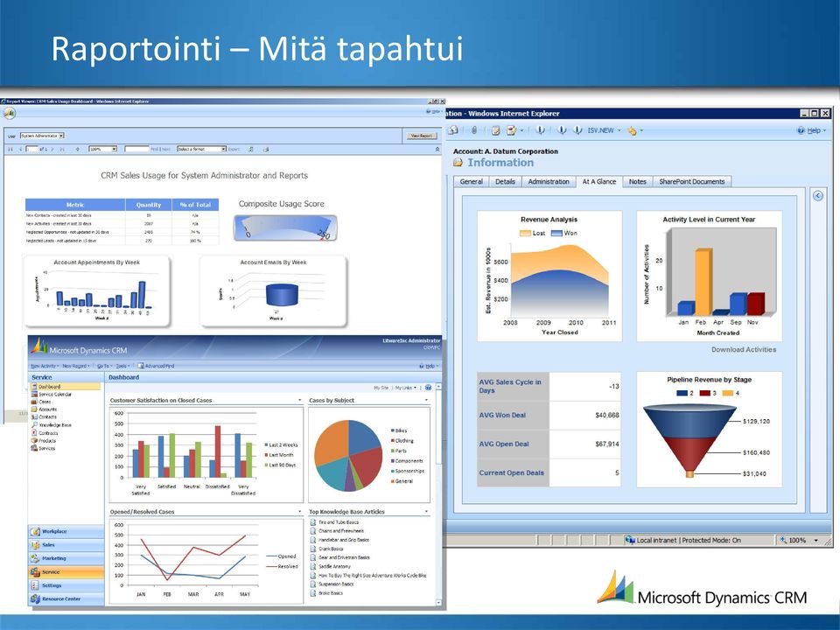840x630 pixels.
Task: Open the Go To menu
Action: coord(104,366)
